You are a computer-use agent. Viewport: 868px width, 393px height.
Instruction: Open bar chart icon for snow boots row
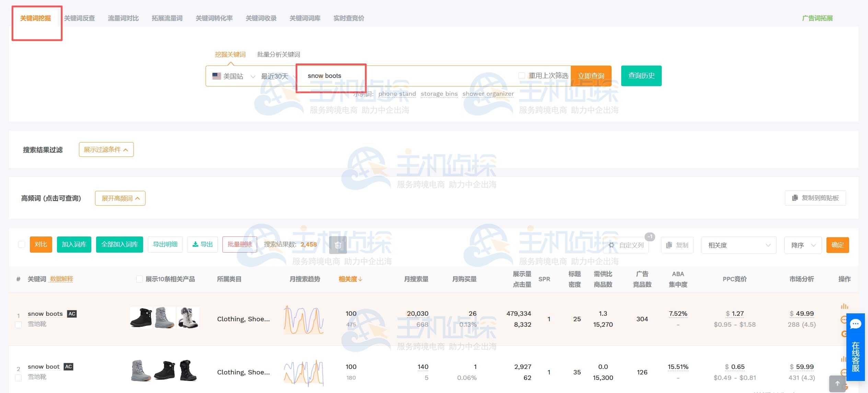pos(844,306)
